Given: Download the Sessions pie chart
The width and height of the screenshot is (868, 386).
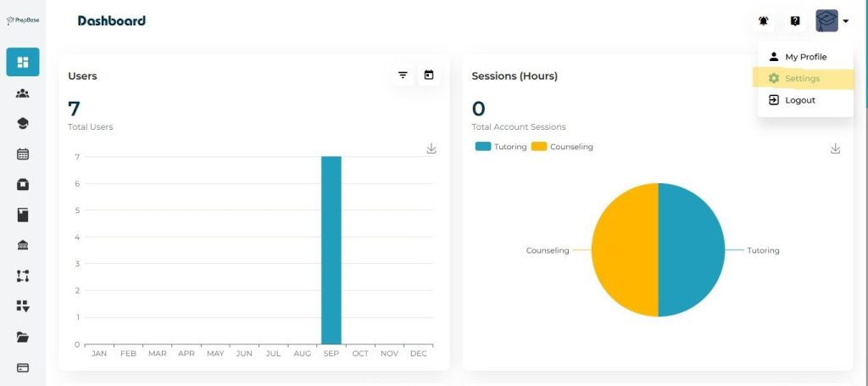Looking at the screenshot, I should [835, 148].
